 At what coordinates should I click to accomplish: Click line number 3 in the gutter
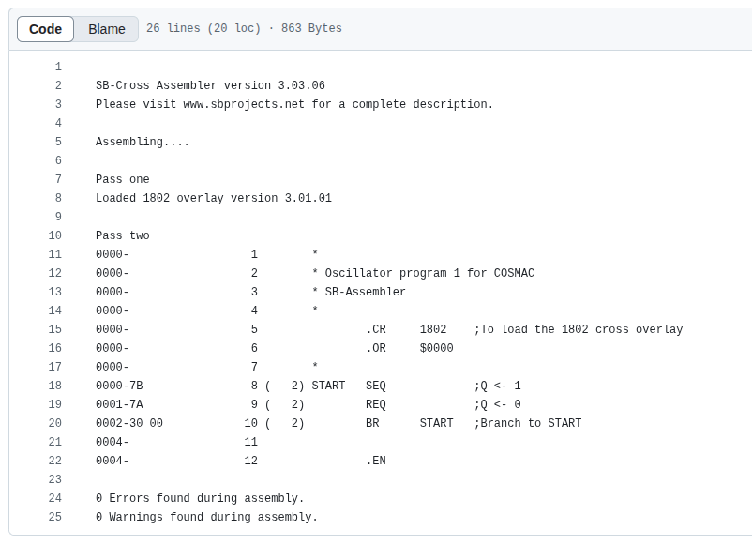[x=58, y=104]
